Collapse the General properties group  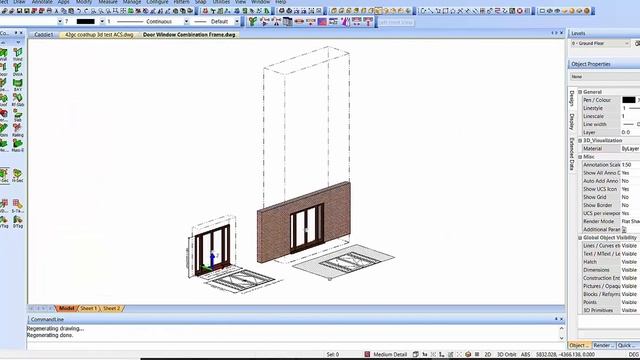[x=580, y=92]
